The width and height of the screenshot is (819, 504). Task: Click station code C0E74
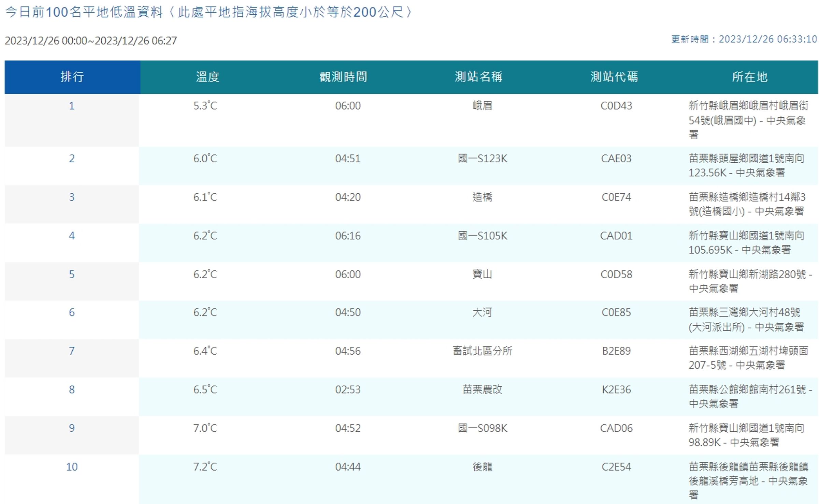point(616,197)
